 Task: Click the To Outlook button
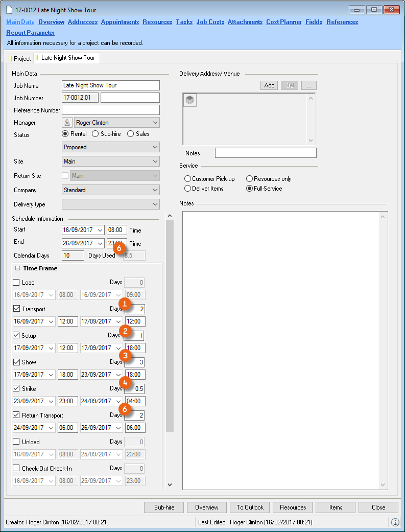[250, 507]
